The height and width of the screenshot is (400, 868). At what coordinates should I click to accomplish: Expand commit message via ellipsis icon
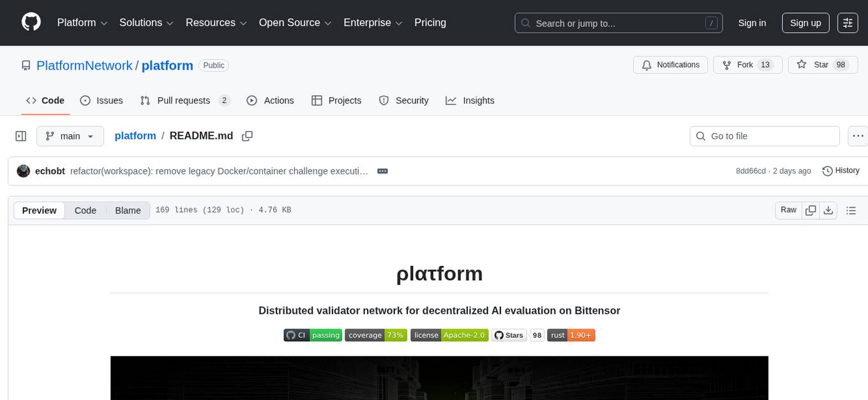click(x=382, y=171)
